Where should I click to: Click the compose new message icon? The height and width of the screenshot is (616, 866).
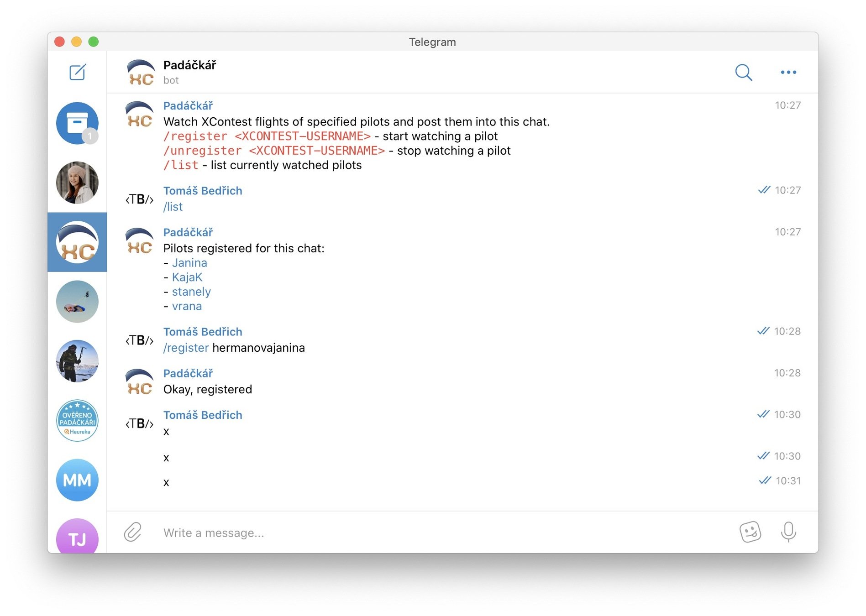tap(77, 72)
